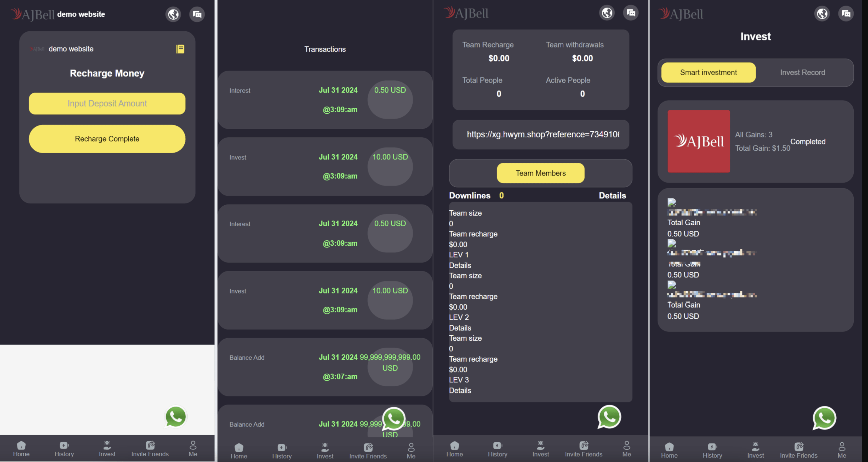Tap the referral link URL field
The height and width of the screenshot is (462, 868).
click(x=541, y=134)
